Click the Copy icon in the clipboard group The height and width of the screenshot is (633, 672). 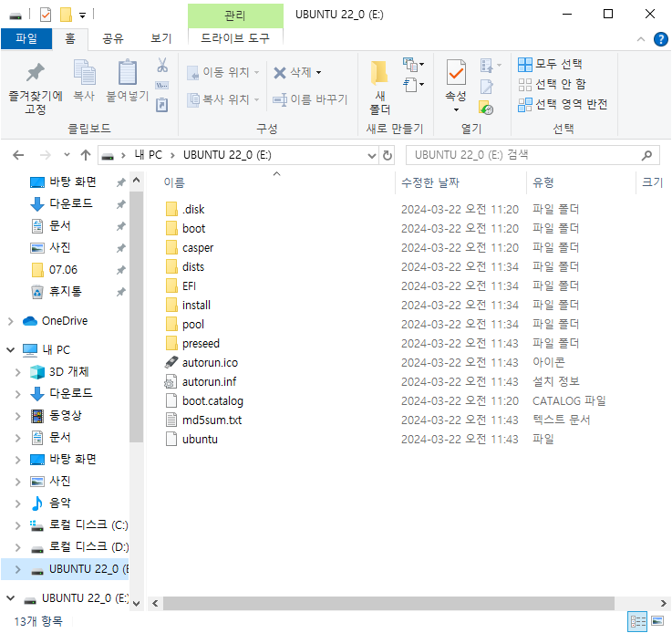tap(85, 72)
